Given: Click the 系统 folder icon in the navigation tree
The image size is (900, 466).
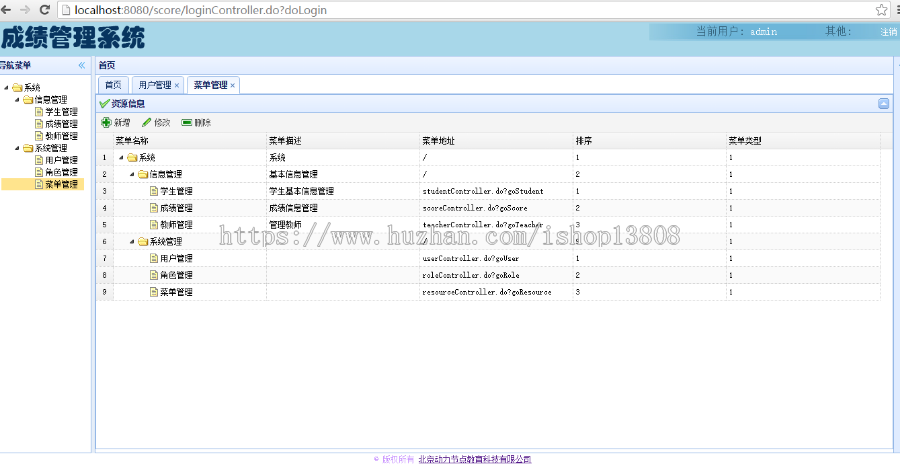Looking at the screenshot, I should point(17,87).
